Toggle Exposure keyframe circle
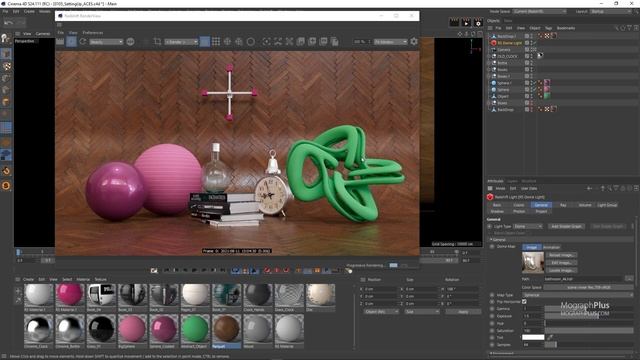Image resolution: width=640 pixels, height=360 pixels. (x=492, y=316)
